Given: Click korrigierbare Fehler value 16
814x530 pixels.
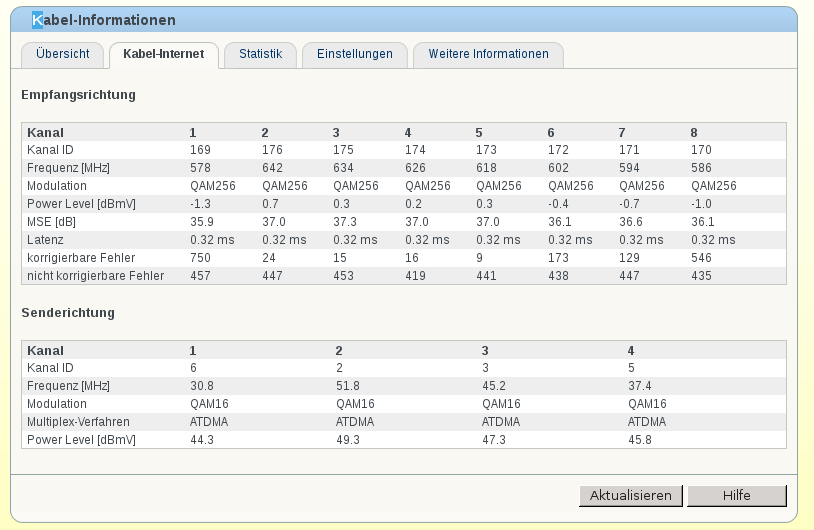Looking at the screenshot, I should click(x=412, y=258).
